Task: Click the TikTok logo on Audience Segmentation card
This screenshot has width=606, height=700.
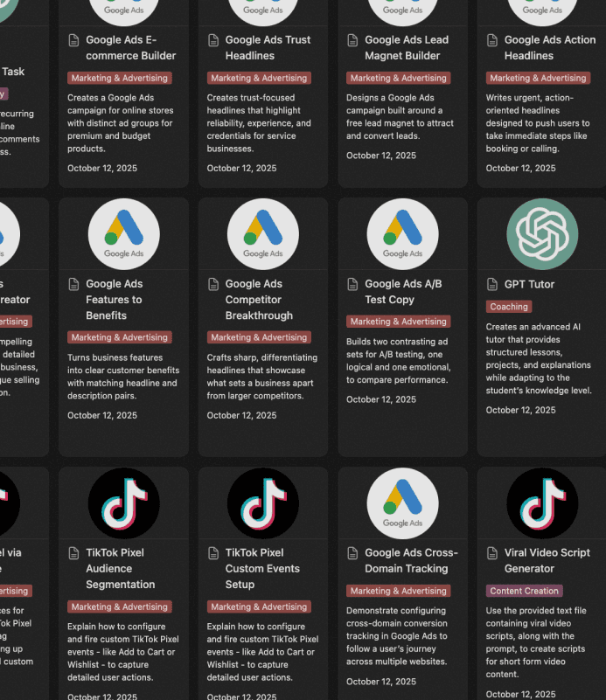Action: point(123,503)
